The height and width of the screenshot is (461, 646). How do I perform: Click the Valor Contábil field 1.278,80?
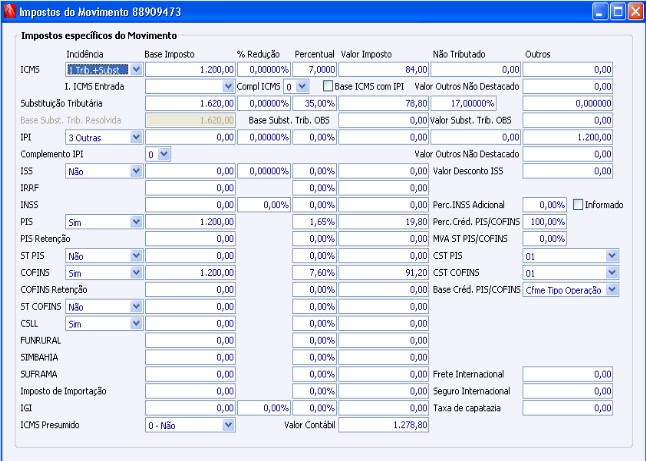click(384, 425)
